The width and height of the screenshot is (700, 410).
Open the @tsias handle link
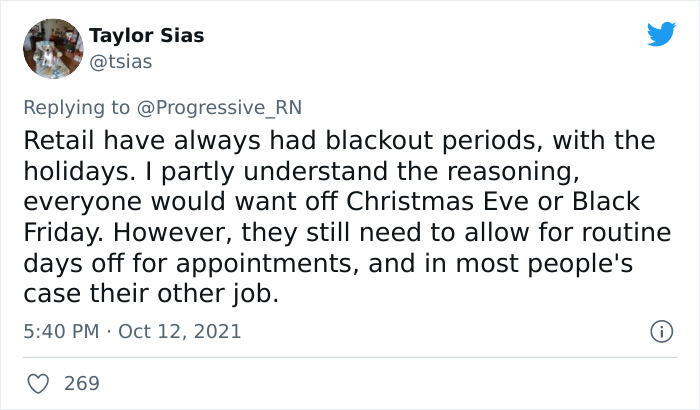(121, 62)
